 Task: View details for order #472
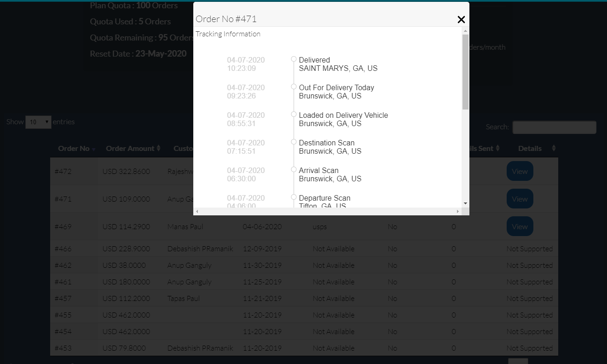tap(520, 171)
